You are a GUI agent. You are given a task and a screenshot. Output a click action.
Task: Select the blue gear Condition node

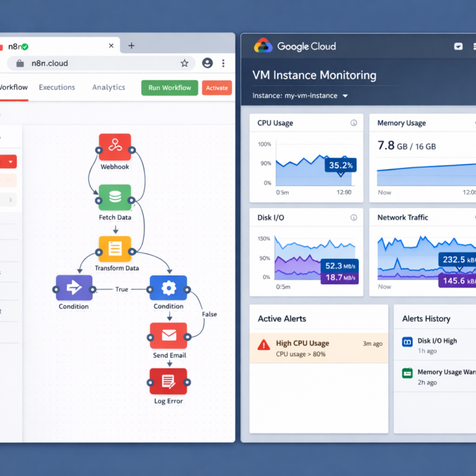coord(169,288)
